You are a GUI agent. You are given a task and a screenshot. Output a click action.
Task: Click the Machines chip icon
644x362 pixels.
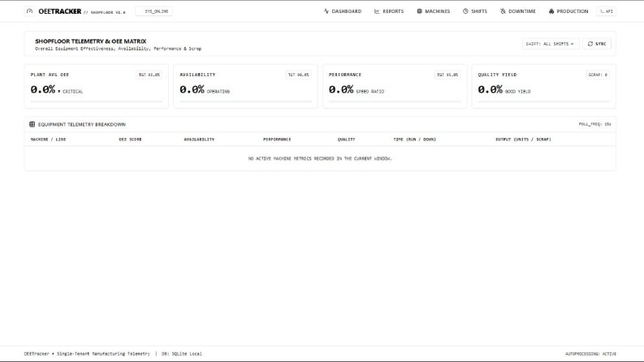pyautogui.click(x=419, y=11)
